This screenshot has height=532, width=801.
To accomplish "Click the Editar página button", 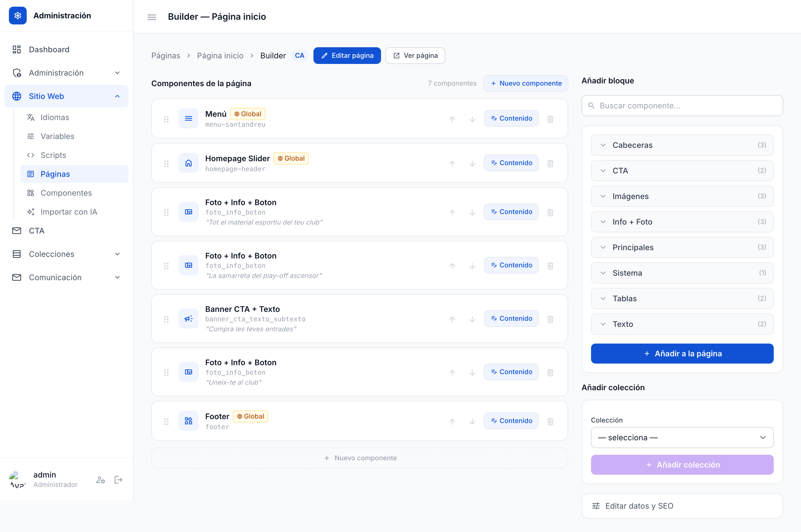I will (347, 56).
